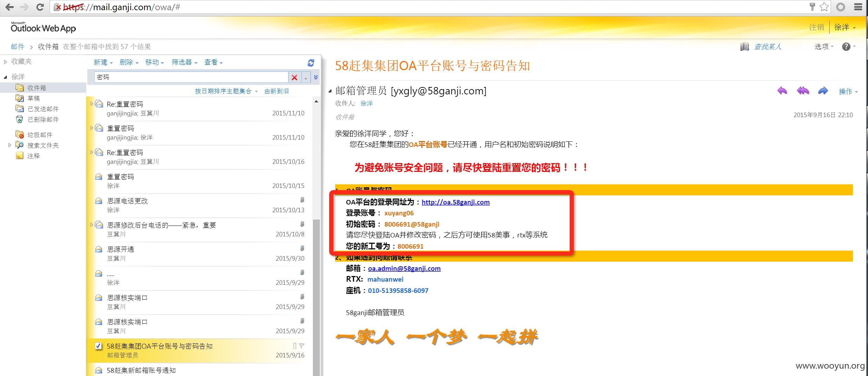Click the Chrome extension circle icon

[x=841, y=7]
